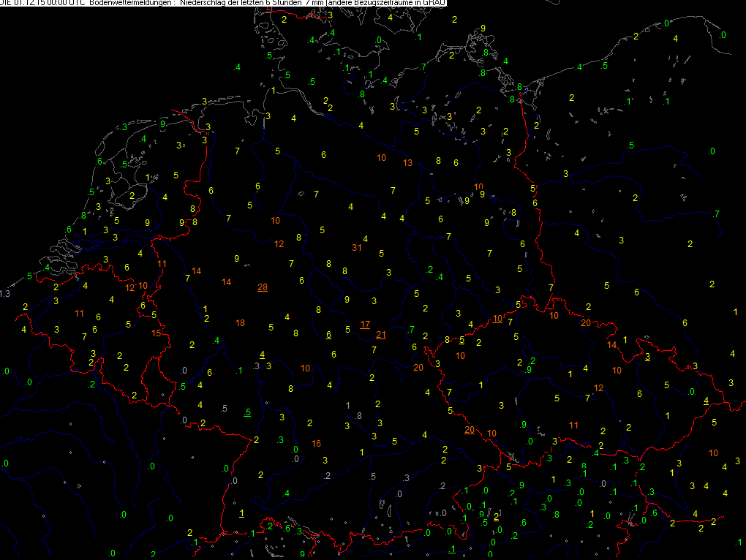Image resolution: width=746 pixels, height=560 pixels.
Task: Click the GRAU label in header
Action: coord(434,4)
